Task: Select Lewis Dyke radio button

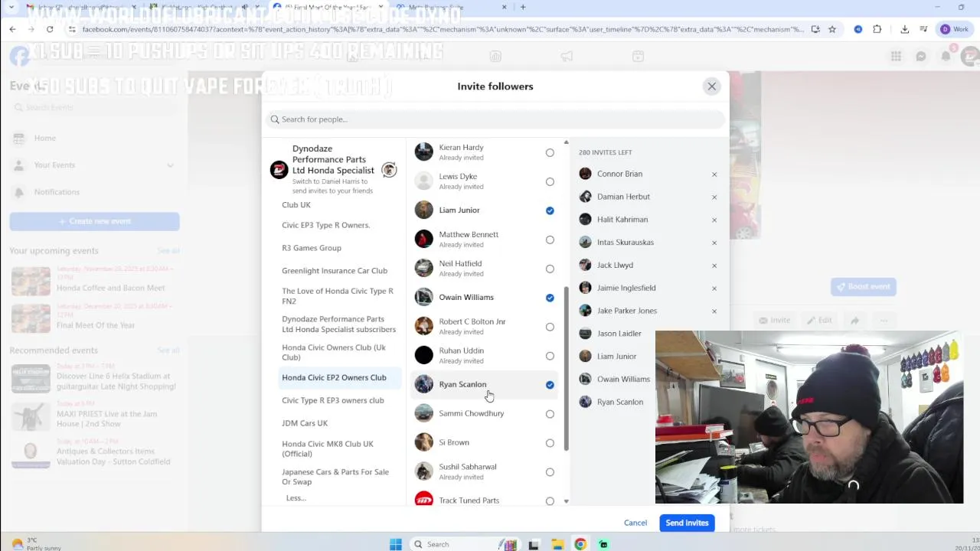Action: 550,182
